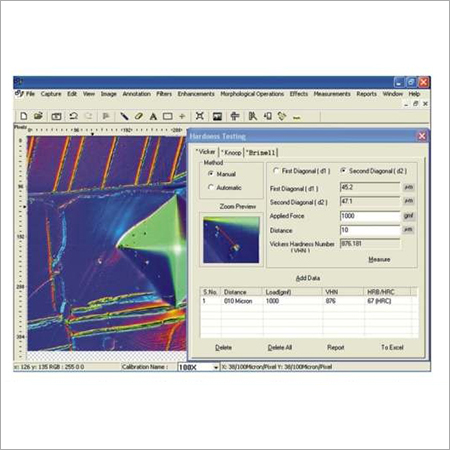Open the File menu

point(30,94)
